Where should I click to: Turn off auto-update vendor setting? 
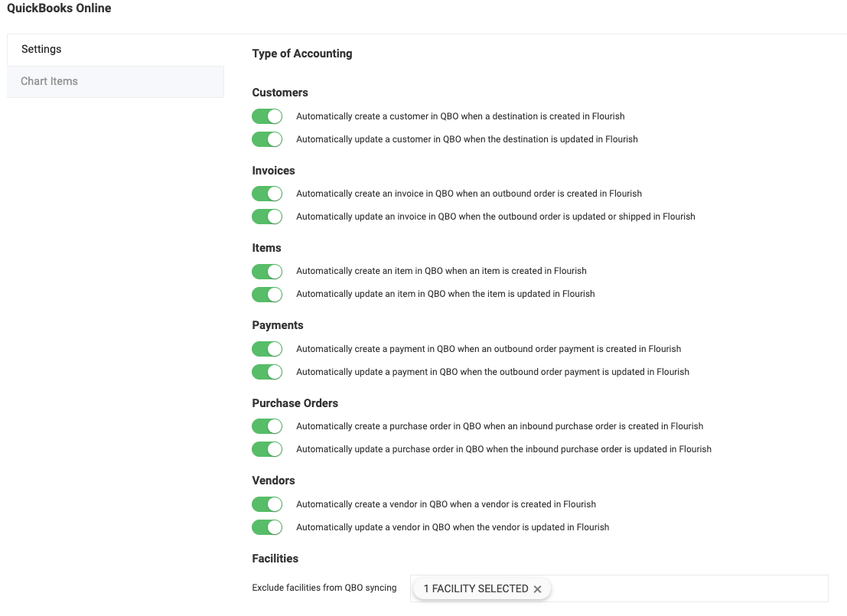[x=267, y=527]
